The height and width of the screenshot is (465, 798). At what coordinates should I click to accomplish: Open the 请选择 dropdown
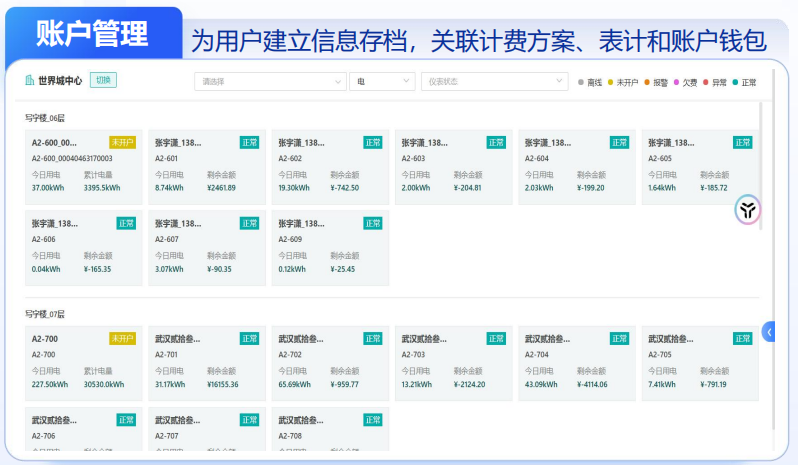pos(270,81)
